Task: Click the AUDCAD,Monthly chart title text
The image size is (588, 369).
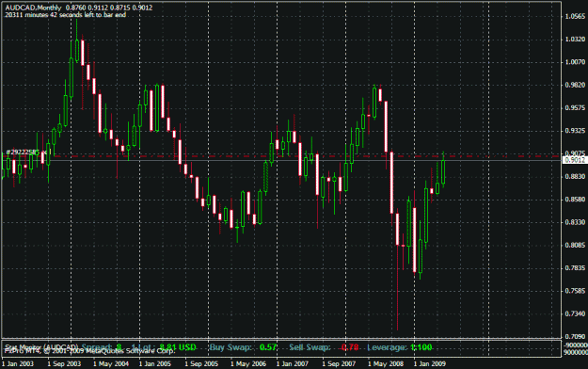Action: coord(33,8)
